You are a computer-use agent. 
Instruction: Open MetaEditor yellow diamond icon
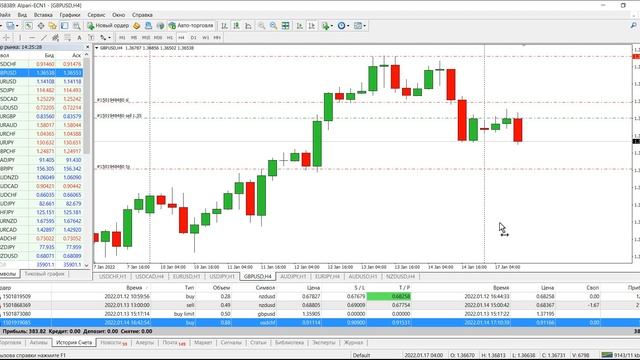pyautogui.click(x=136, y=26)
